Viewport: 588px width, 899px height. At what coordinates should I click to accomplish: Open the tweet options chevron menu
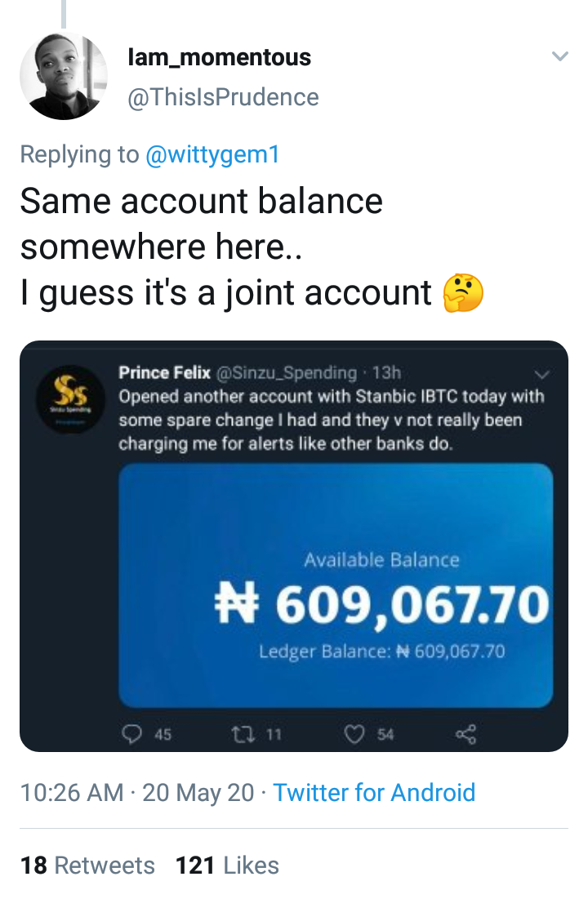(x=559, y=56)
